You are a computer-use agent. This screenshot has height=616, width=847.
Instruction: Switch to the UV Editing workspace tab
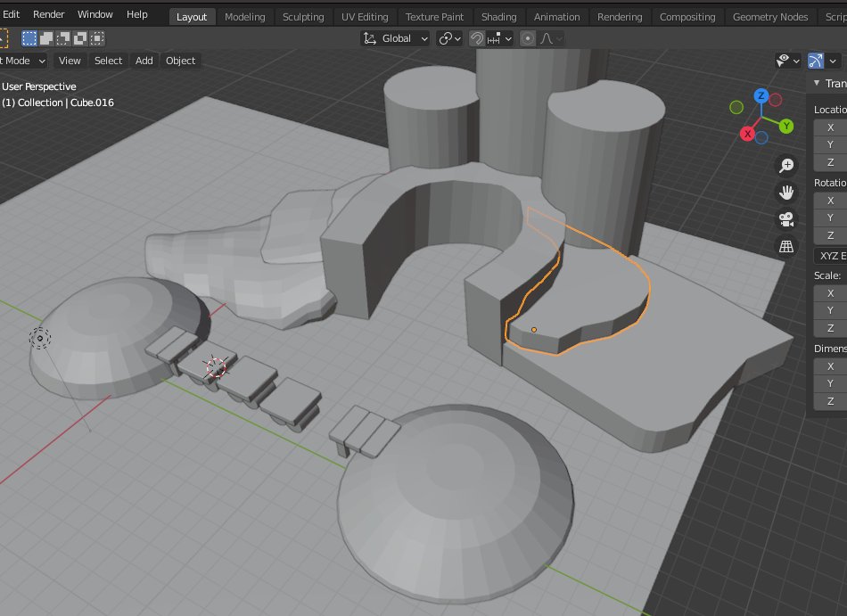tap(365, 17)
